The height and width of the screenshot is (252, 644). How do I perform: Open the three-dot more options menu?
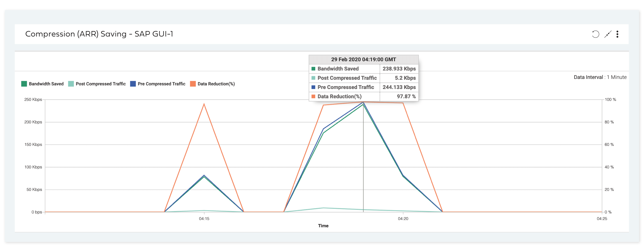click(x=617, y=34)
